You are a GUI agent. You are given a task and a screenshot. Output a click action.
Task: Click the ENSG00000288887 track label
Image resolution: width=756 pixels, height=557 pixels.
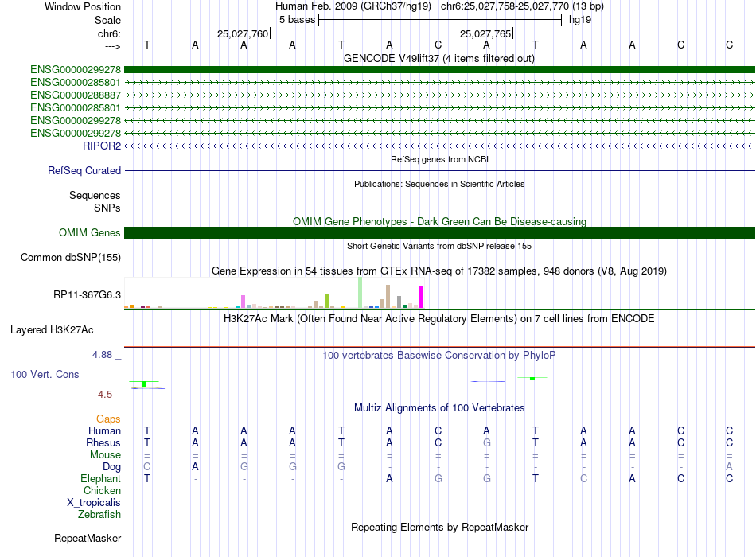tap(76, 95)
